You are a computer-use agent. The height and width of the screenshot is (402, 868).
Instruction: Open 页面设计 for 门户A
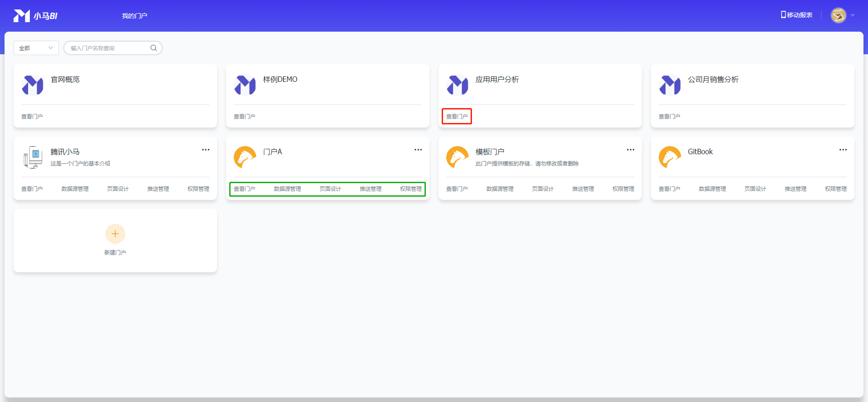click(x=330, y=189)
